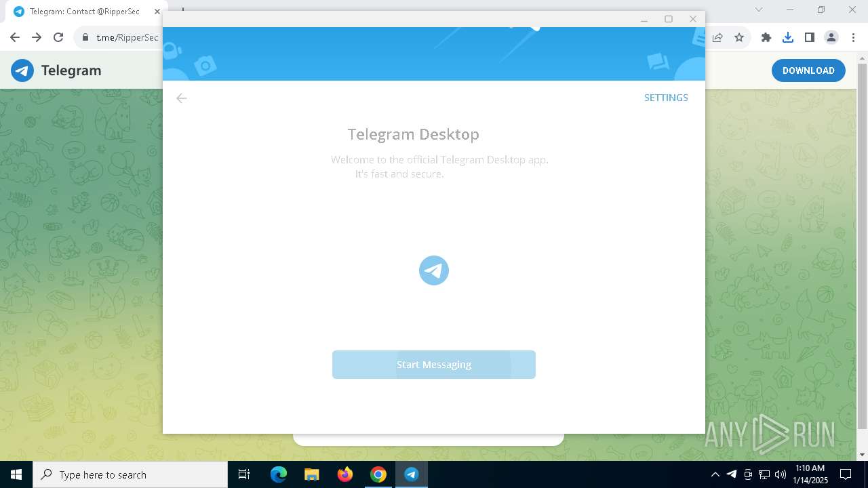Switch to Telegram on the taskbar
Image resolution: width=868 pixels, height=488 pixels.
412,474
